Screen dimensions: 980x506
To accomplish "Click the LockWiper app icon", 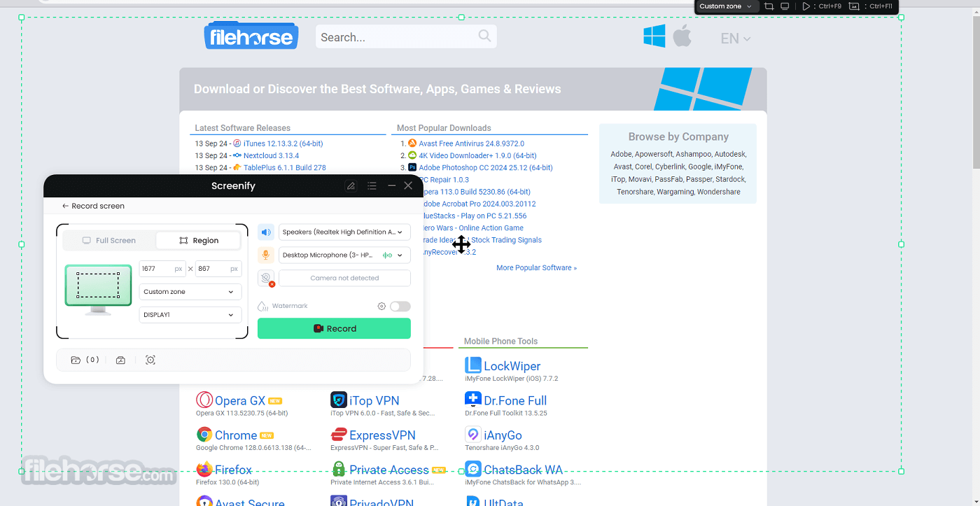I will (473, 365).
